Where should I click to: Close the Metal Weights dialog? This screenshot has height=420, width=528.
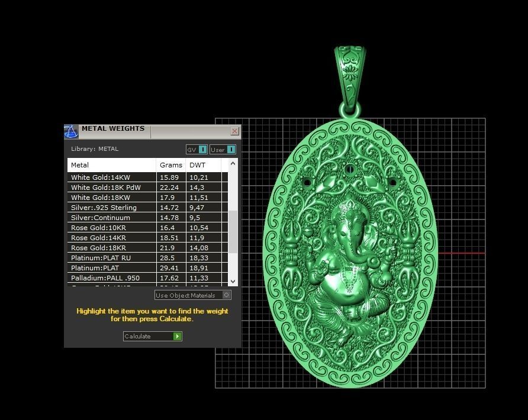point(235,131)
